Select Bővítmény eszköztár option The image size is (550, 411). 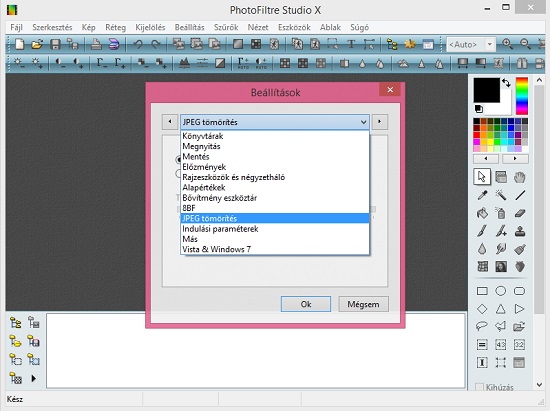tap(275, 198)
